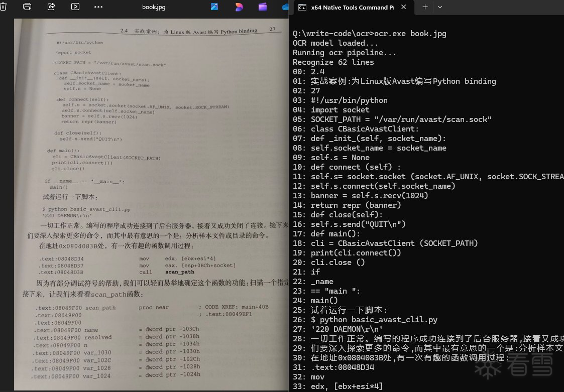The height and width of the screenshot is (392, 564).
Task: Select the x64 Native Tools Command Prompt tab
Action: point(352,7)
